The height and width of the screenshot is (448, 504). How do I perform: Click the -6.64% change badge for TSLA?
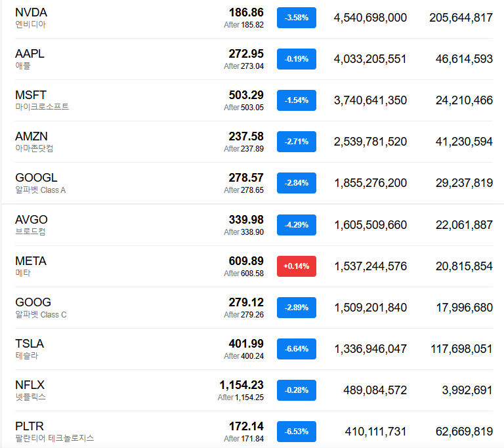[x=297, y=349]
